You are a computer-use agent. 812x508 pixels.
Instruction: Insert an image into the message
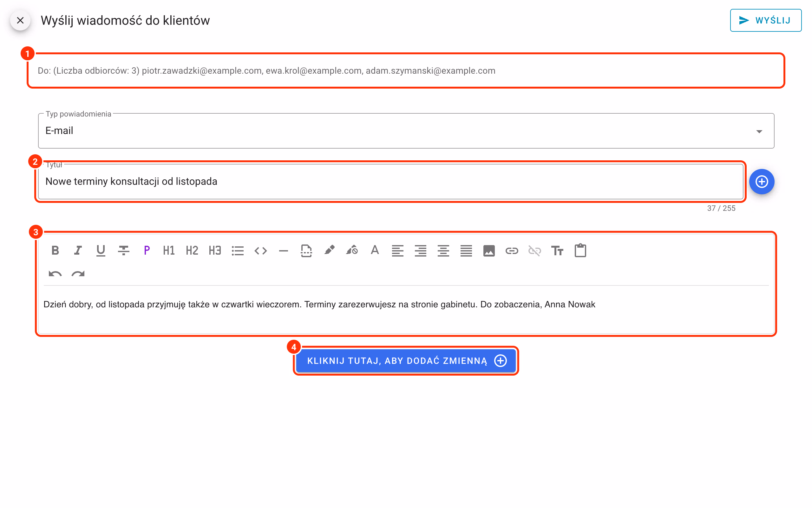[489, 251]
